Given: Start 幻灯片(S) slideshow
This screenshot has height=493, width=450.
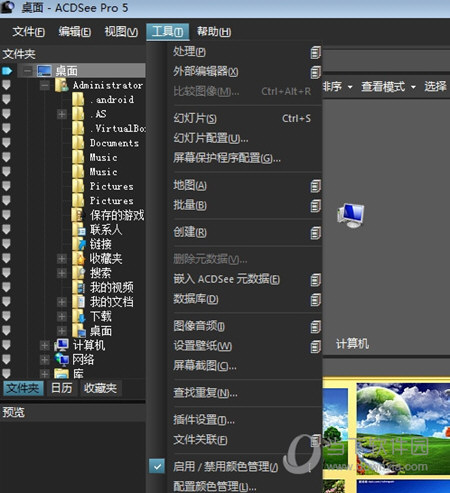Looking at the screenshot, I should point(244,118).
